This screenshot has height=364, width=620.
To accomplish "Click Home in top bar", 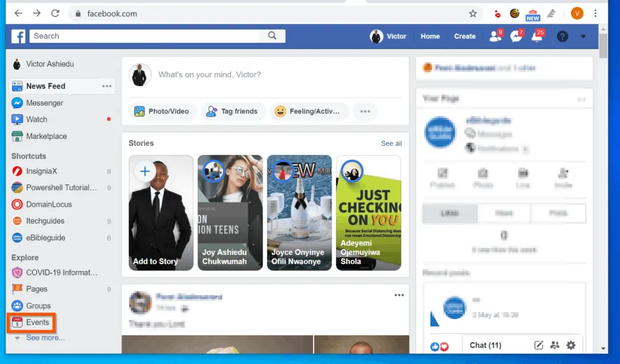I will click(430, 36).
